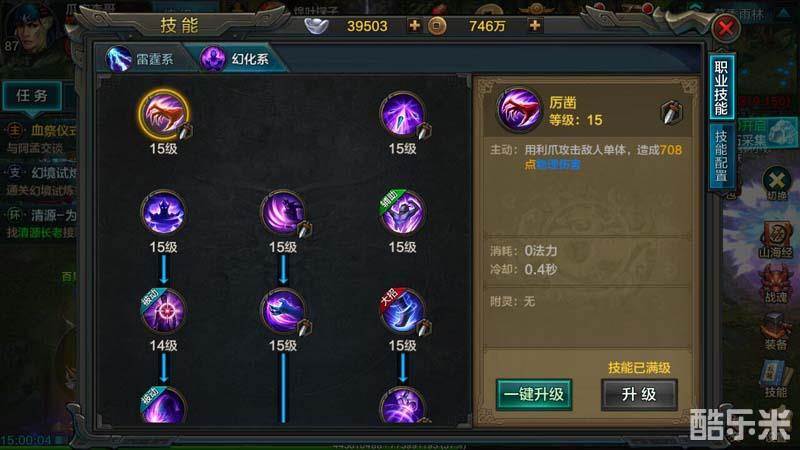This screenshot has height=450, width=800.
Task: Open the 职业技能 side tab
Action: point(721,87)
